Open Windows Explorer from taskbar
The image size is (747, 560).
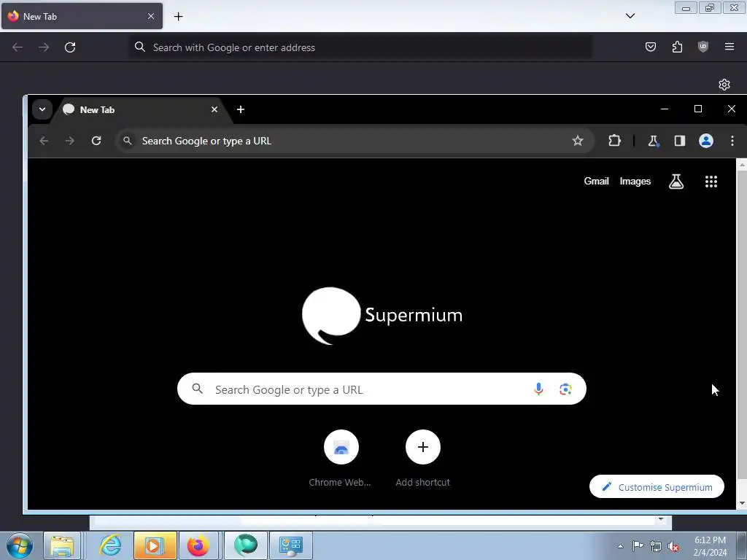[x=62, y=545]
